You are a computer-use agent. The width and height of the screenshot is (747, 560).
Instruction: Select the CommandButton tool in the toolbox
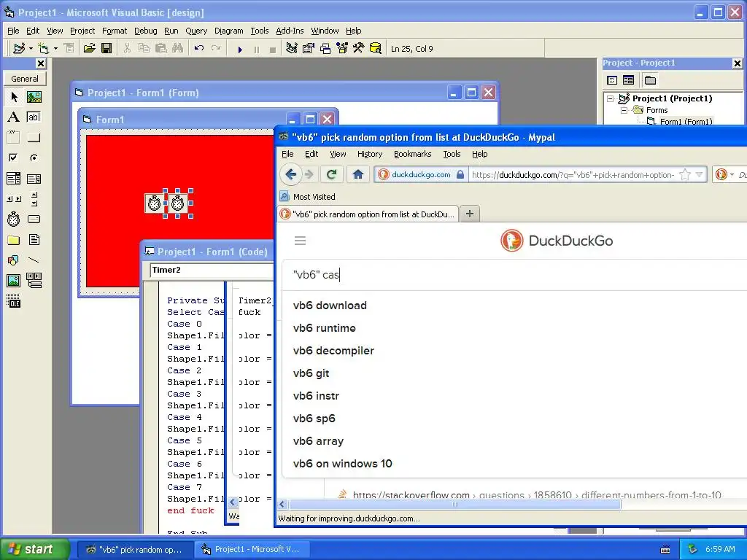click(x=34, y=138)
